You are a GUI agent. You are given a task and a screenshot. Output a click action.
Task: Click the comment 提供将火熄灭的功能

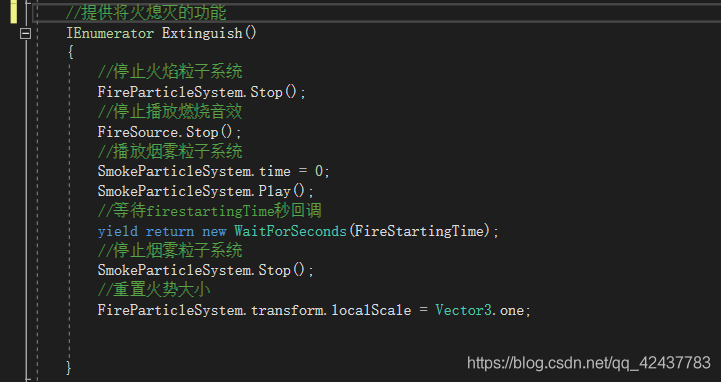146,12
